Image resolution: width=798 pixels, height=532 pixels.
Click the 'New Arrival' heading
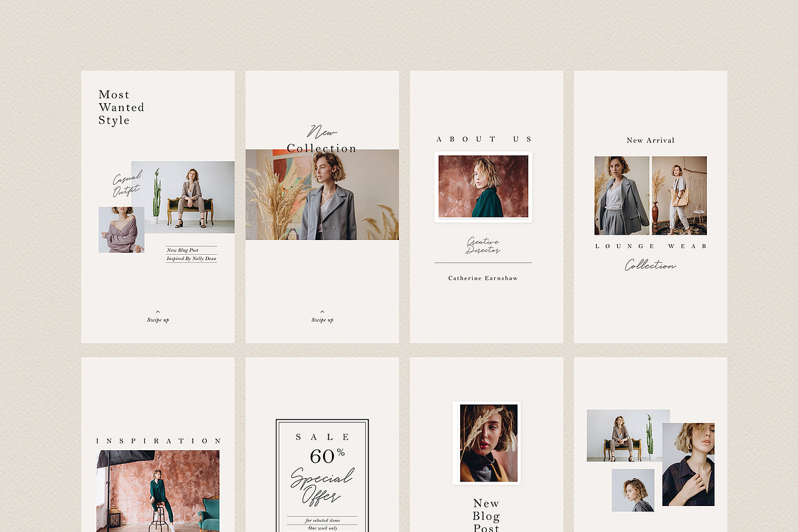pyautogui.click(x=650, y=140)
